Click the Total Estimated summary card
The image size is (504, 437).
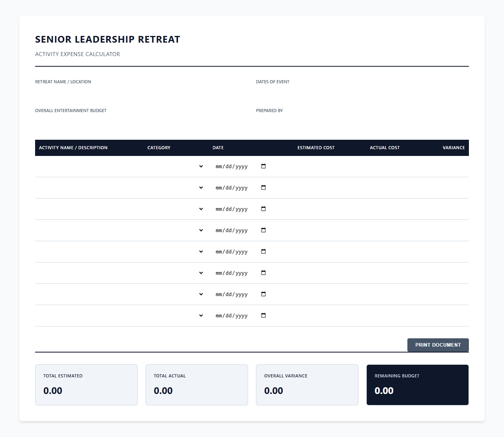[x=86, y=385]
